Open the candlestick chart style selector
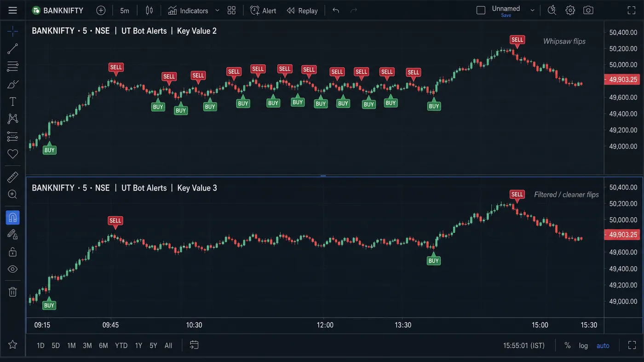This screenshot has width=644, height=362. [149, 10]
